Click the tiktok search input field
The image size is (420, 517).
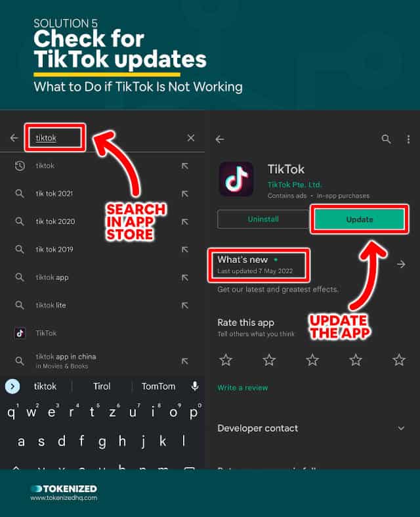[55, 138]
